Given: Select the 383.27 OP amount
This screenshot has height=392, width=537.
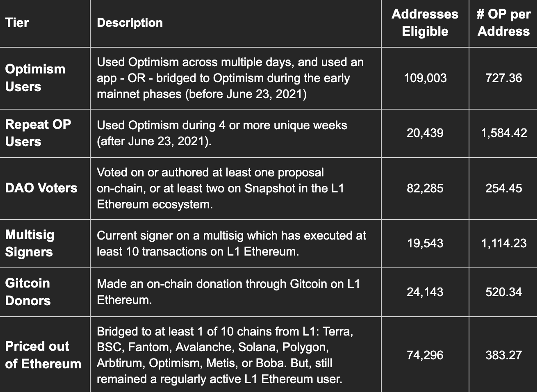Looking at the screenshot, I should [504, 355].
